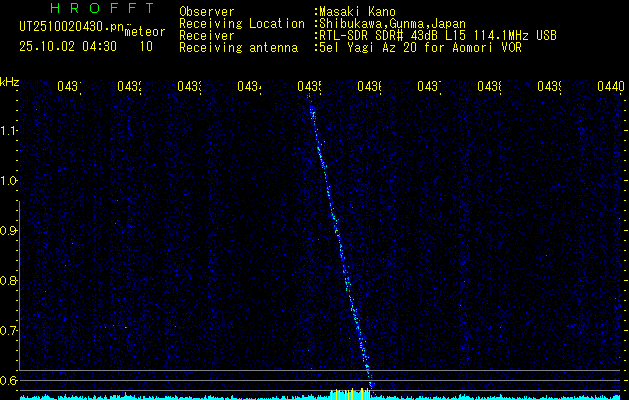Click the Receiving antenna label
This screenshot has width=629, height=400.
point(238,47)
